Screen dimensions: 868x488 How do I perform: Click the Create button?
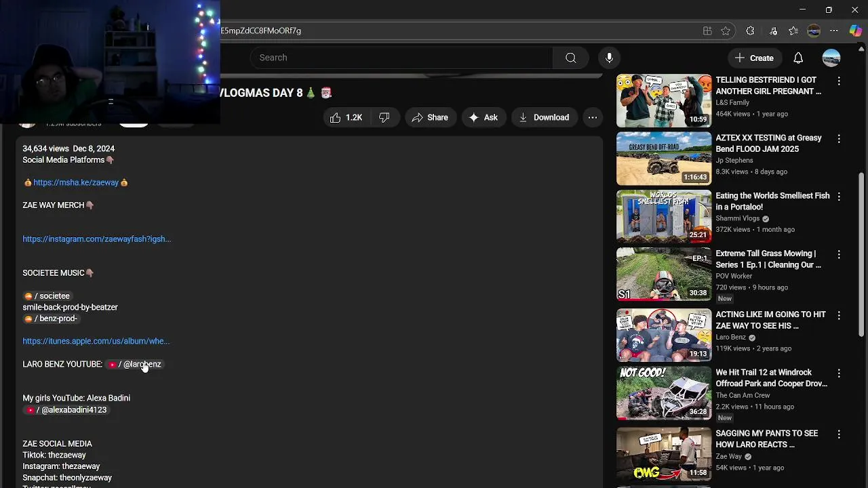(x=754, y=58)
